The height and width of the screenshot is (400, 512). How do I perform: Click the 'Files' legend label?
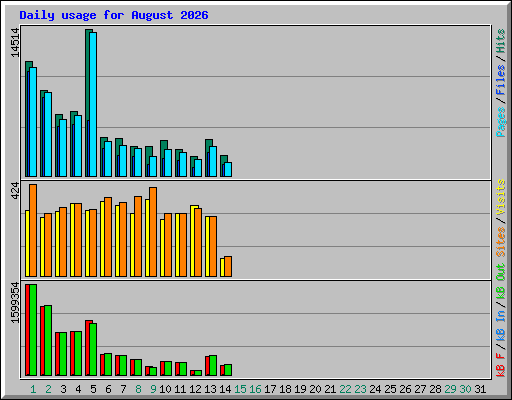pos(501,80)
